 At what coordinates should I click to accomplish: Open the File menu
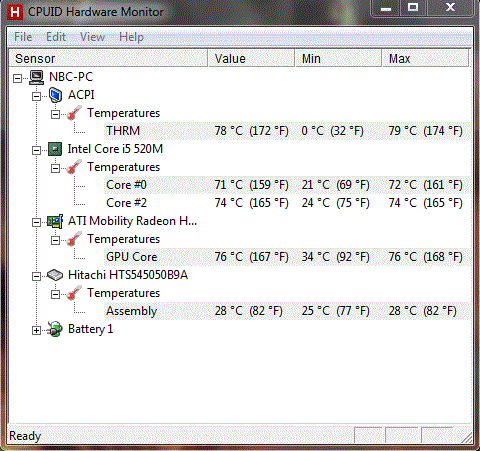pos(23,37)
